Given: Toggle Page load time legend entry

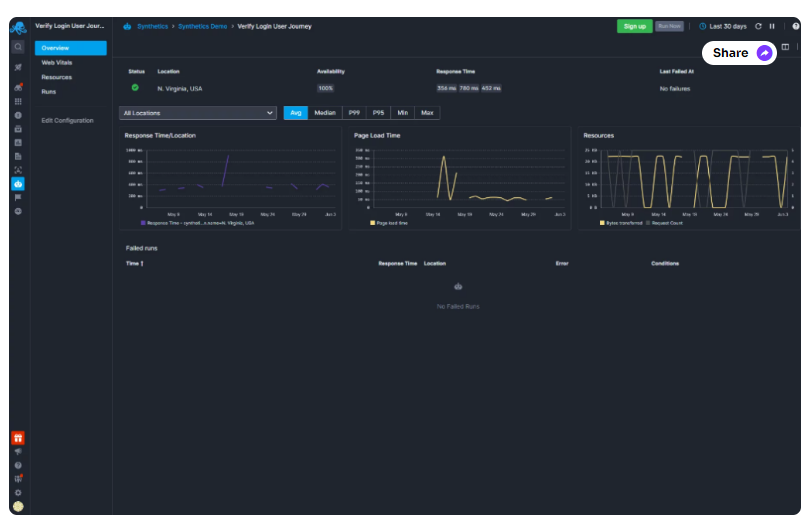Looking at the screenshot, I should [x=389, y=223].
